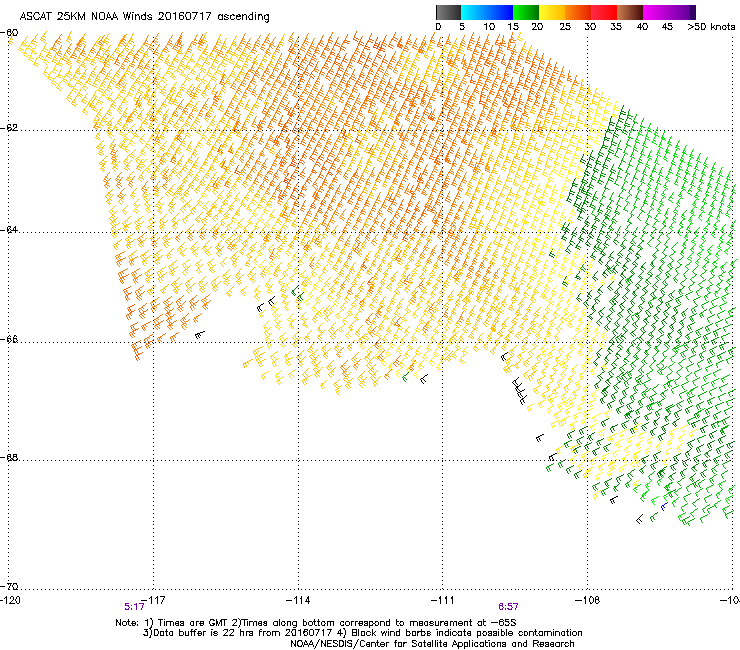Click the cyan 5-10 knots color segment
740x650 pixels.
click(474, 12)
